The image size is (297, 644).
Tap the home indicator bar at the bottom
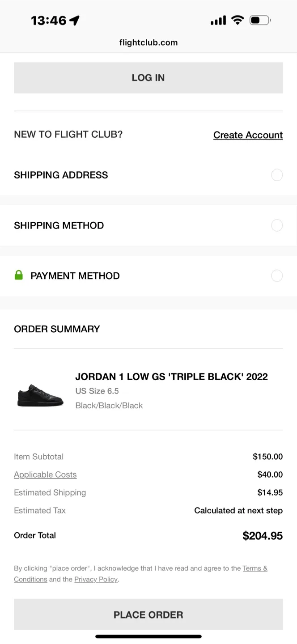tap(148, 636)
